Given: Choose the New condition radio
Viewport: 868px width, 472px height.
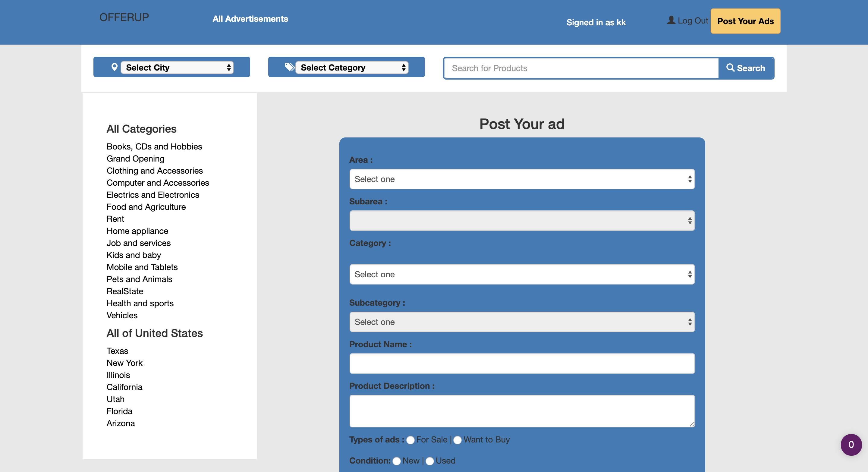Looking at the screenshot, I should 397,461.
